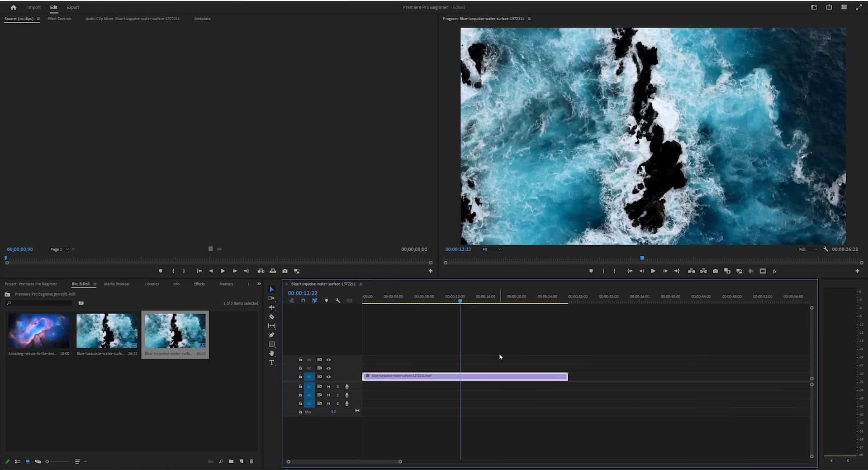Select the Amazing-nebula clip thumbnail in the bin
This screenshot has width=868, height=470.
click(38, 331)
